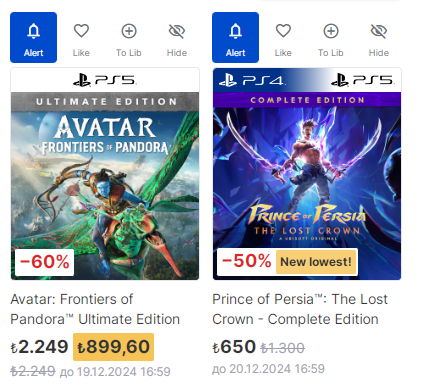Hide the Avatar game card with the eye icon
This screenshot has width=428, height=386.
click(177, 37)
